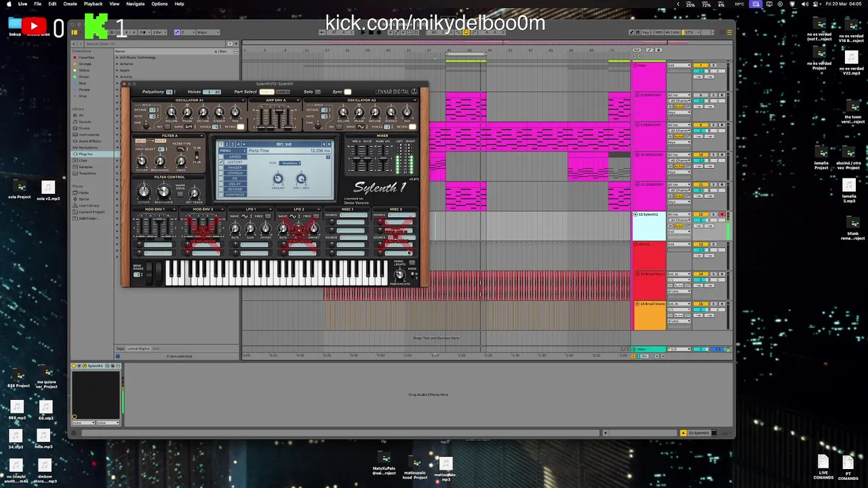The height and width of the screenshot is (488, 868).
Task: Open Splice under Places
Action: click(84, 199)
